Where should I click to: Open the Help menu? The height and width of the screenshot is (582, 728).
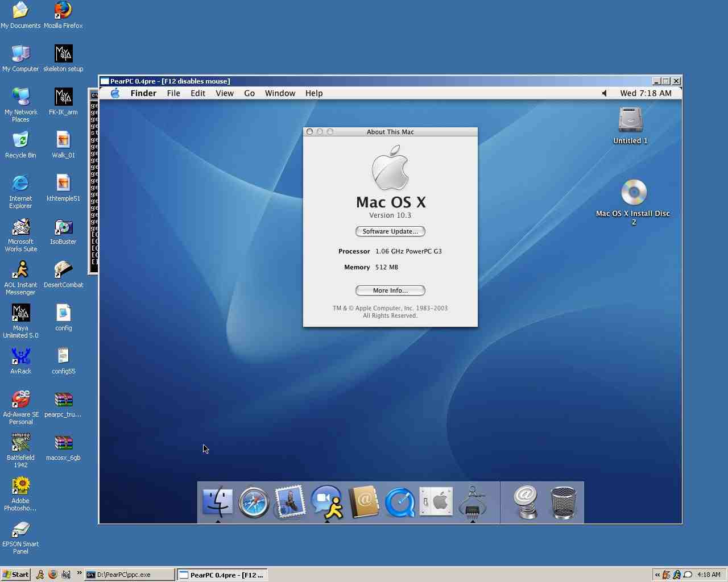314,93
